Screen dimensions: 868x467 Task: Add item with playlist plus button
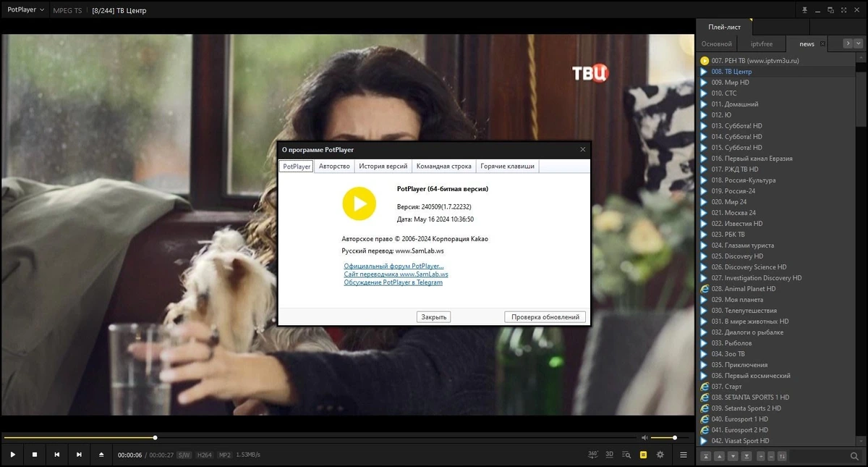click(x=762, y=456)
